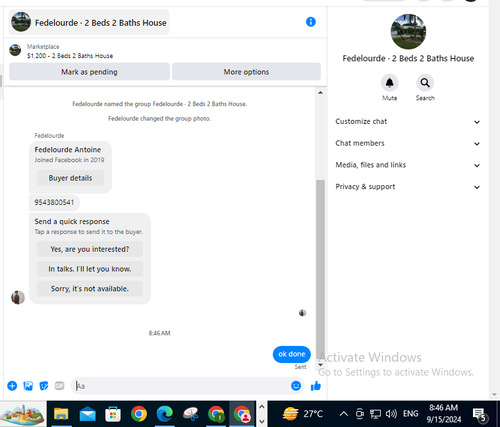Send a thumbs up like

(316, 386)
